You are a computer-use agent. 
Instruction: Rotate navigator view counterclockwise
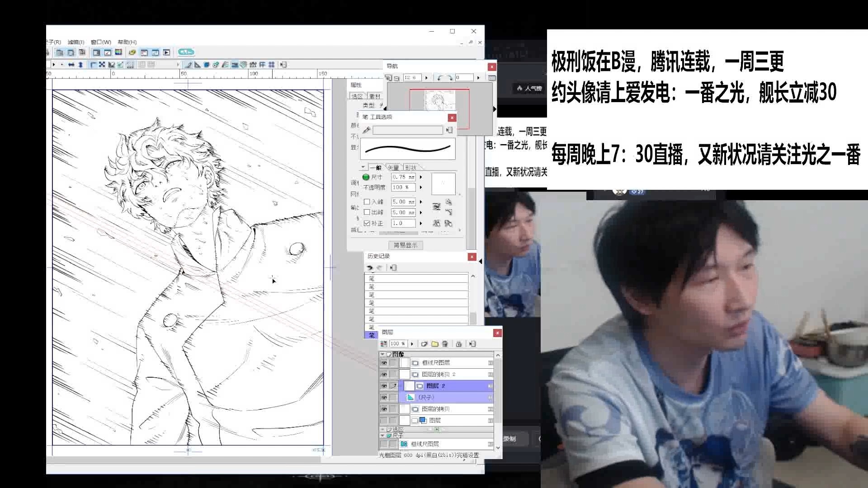point(439,78)
